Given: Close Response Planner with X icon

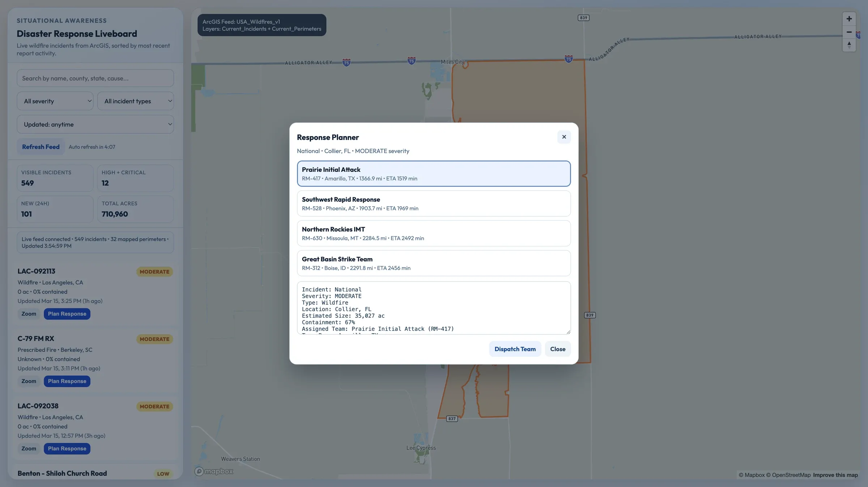Looking at the screenshot, I should pos(564,137).
